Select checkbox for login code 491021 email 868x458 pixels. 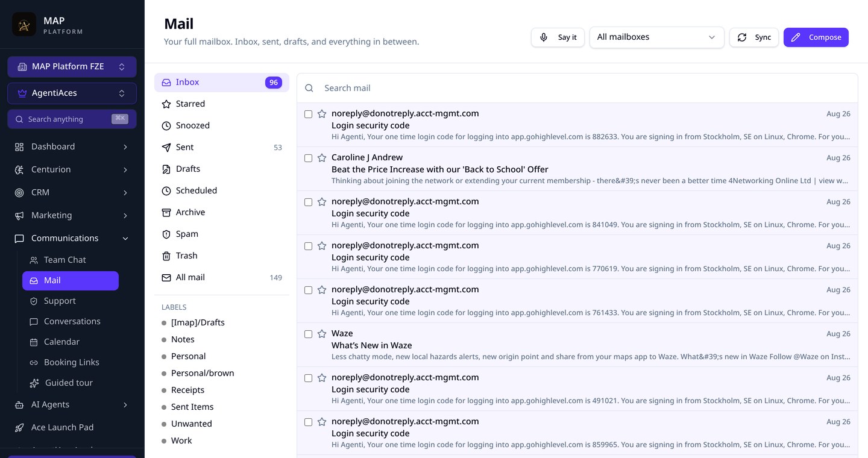pos(308,378)
